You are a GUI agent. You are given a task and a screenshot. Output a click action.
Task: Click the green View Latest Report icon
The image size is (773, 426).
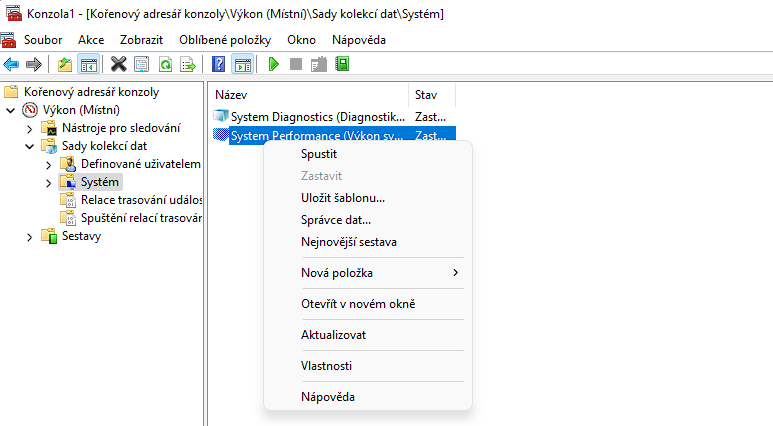342,64
